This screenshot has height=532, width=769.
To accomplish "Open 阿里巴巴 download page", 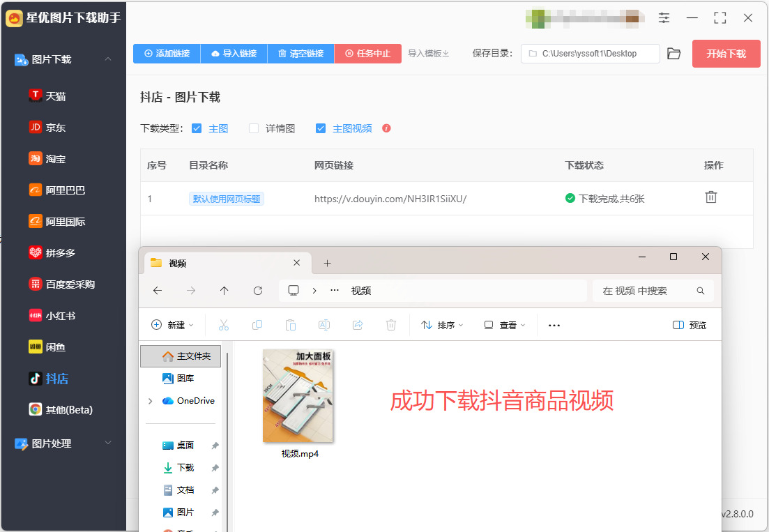I will tap(57, 190).
